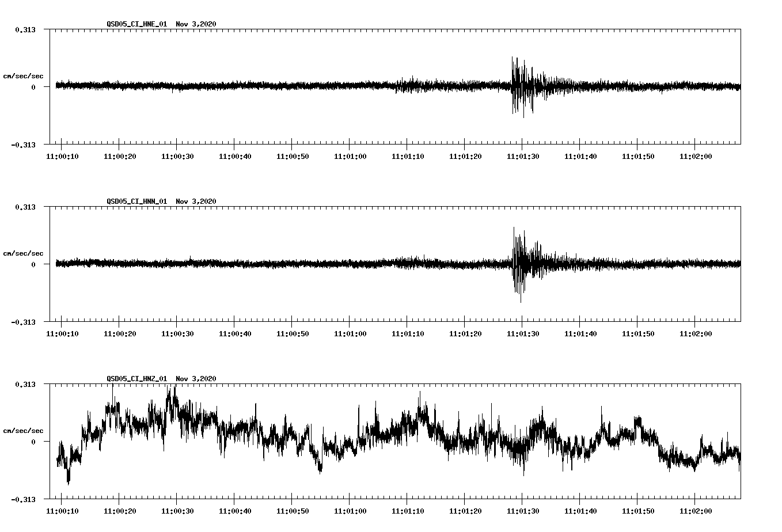Click the 11:02:00 time label on the bottom axis
The height and width of the screenshot is (532, 782).
pos(697,510)
